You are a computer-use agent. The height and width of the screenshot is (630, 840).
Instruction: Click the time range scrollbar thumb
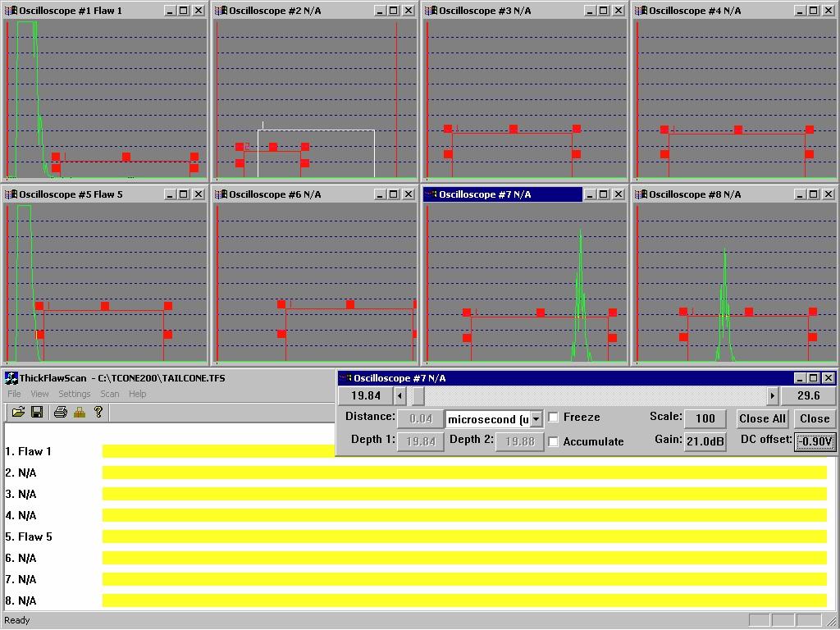click(418, 395)
